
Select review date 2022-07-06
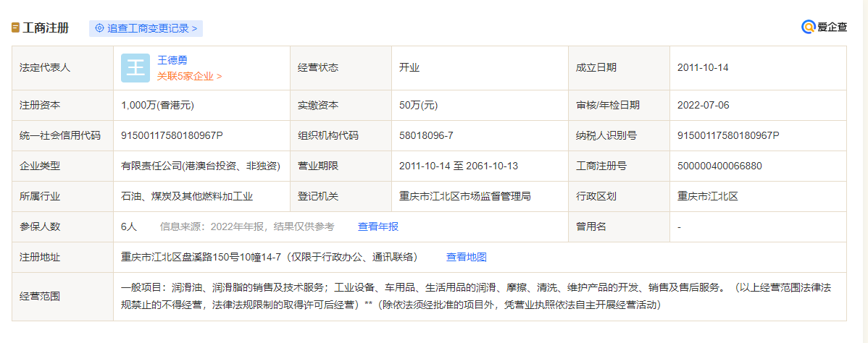click(703, 105)
